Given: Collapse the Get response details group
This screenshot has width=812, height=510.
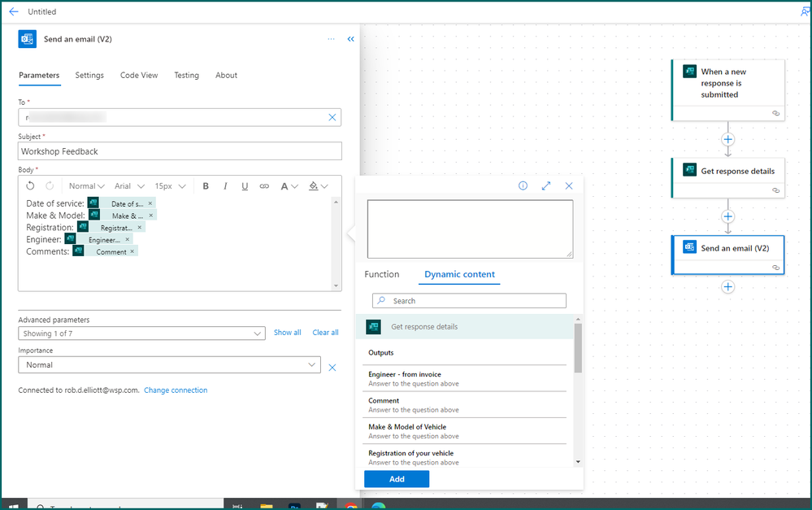Looking at the screenshot, I should click(464, 326).
